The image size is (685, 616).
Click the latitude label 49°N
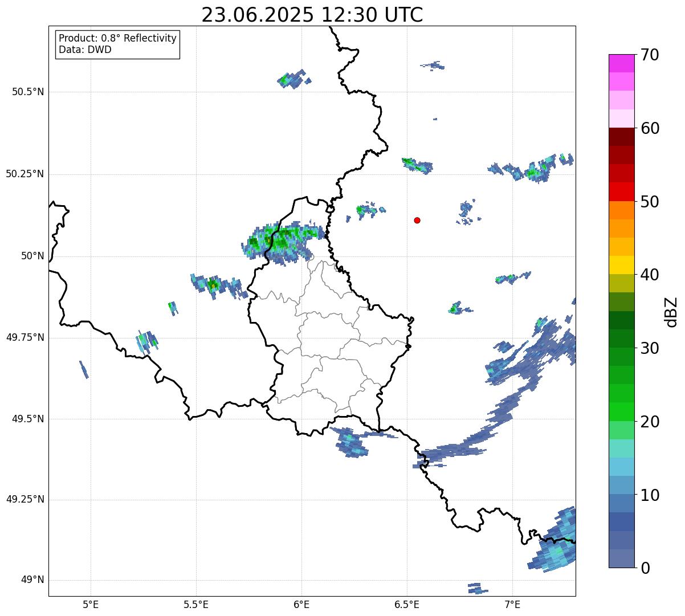(x=32, y=580)
